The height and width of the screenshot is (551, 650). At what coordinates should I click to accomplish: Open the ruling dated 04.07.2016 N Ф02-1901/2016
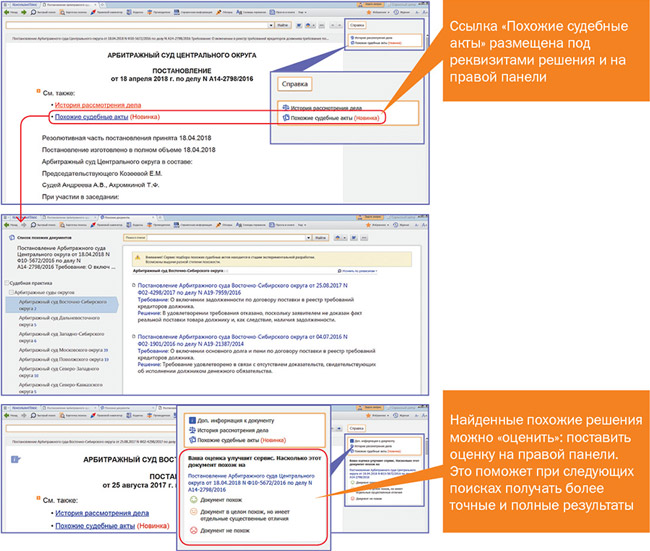click(x=243, y=340)
